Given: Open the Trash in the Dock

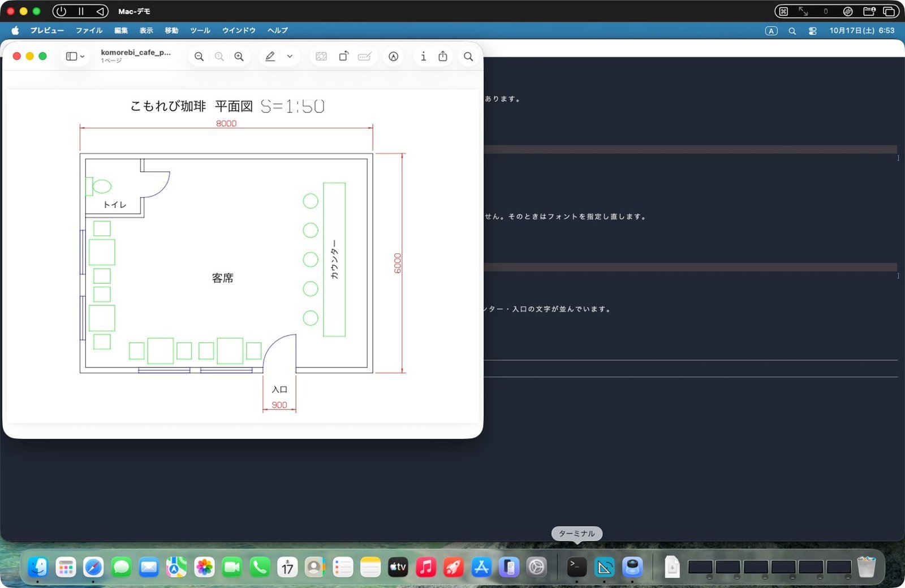Looking at the screenshot, I should [x=866, y=567].
